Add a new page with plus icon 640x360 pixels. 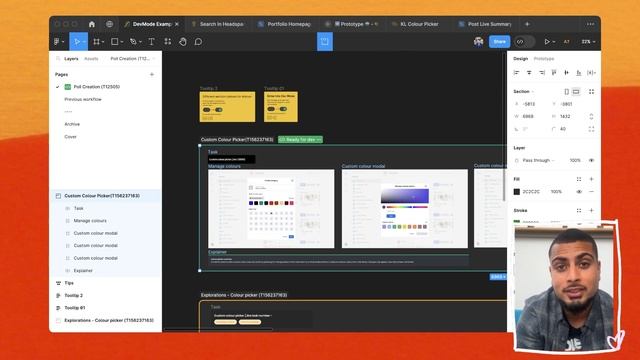click(152, 74)
